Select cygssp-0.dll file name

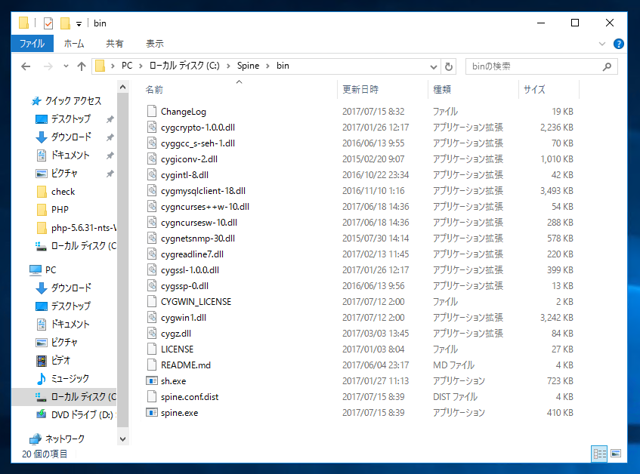(184, 286)
